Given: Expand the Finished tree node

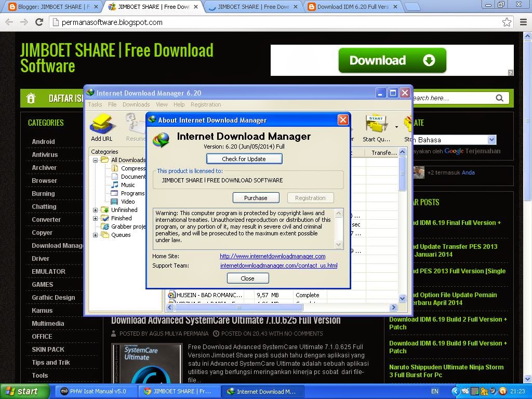Looking at the screenshot, I should [96, 218].
